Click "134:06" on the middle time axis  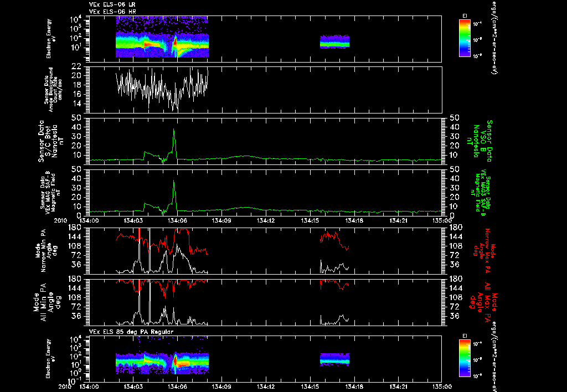pyautogui.click(x=177, y=220)
